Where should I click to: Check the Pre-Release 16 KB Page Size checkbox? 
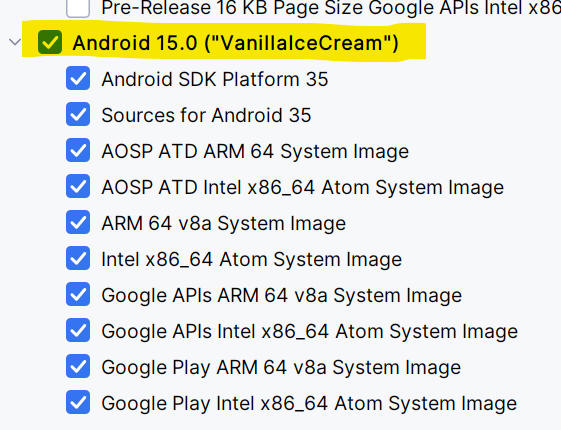coord(78,7)
